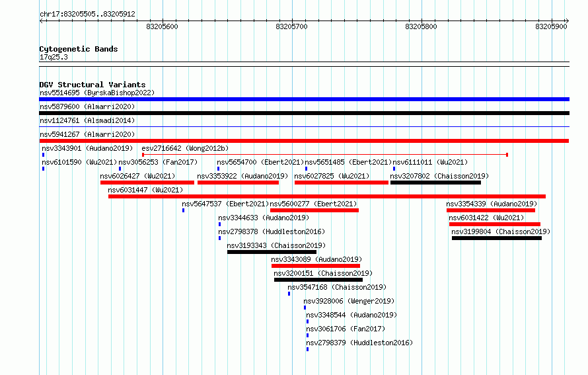Open nsv3207802 (Chaisson2019) label

(439, 176)
